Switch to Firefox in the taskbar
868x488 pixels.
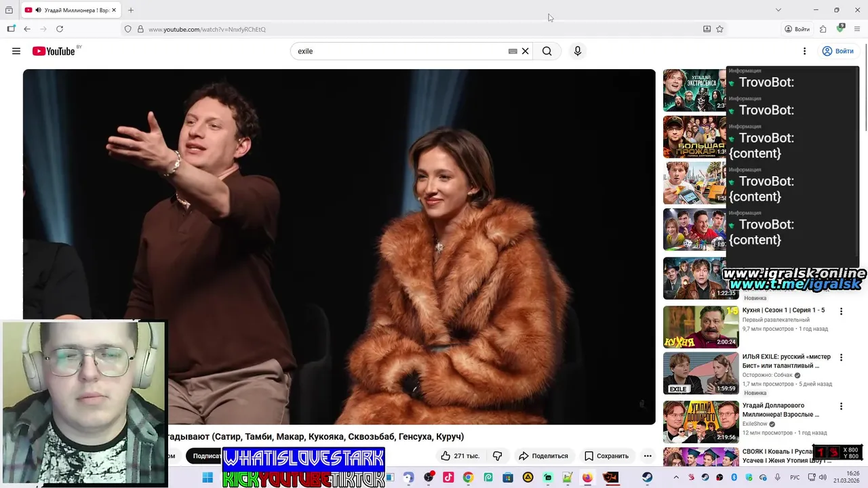click(x=587, y=477)
